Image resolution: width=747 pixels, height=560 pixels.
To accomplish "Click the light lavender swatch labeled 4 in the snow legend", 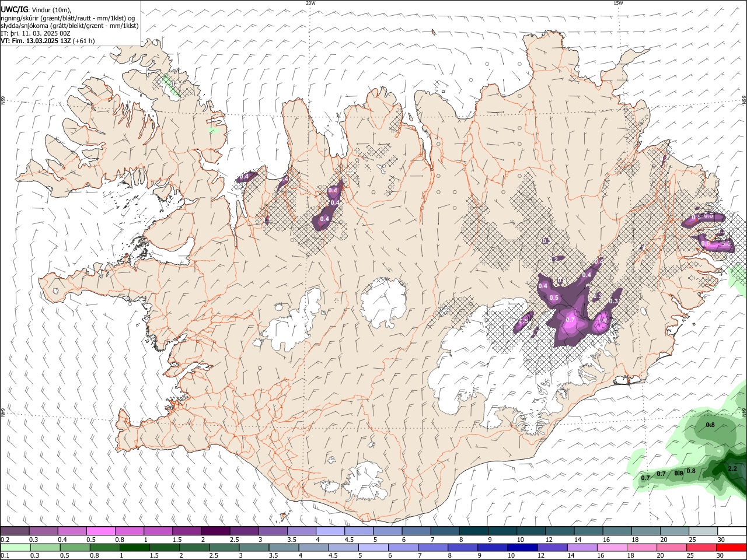I will coord(330,531).
